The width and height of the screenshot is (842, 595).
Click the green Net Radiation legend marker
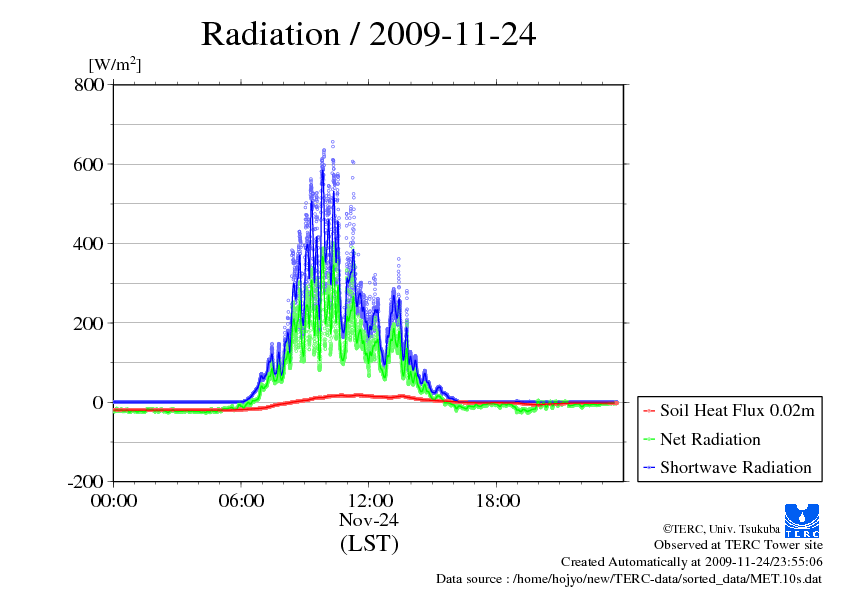tap(649, 440)
